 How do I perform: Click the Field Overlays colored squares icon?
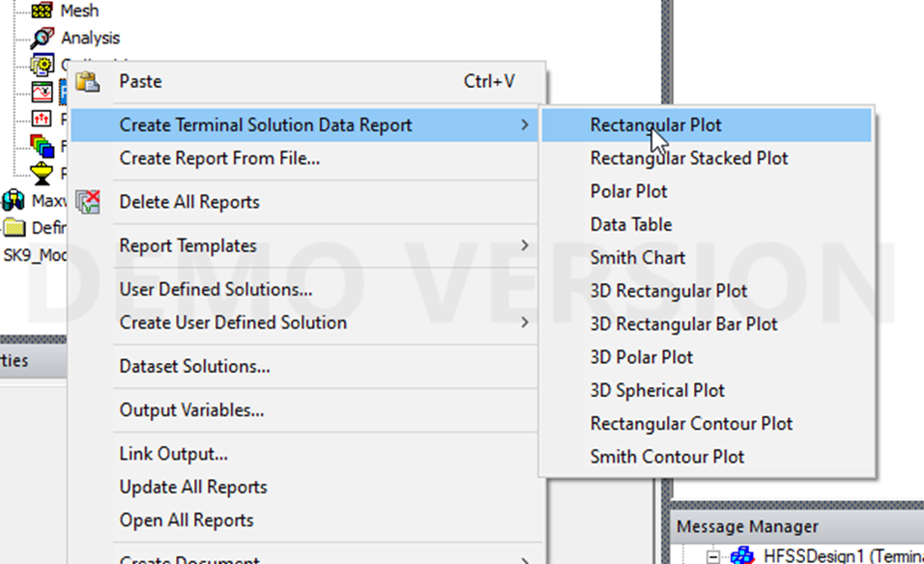click(x=42, y=147)
